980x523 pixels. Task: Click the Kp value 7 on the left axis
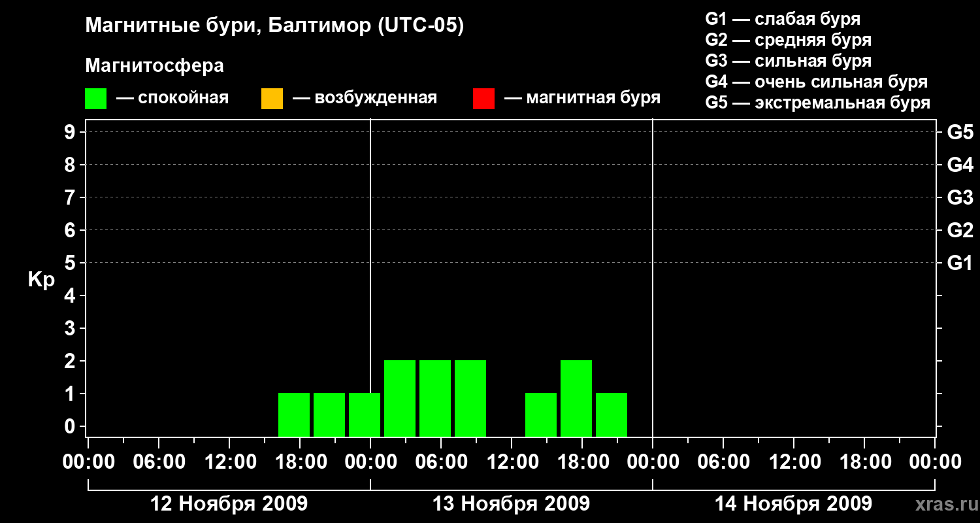[x=71, y=197]
